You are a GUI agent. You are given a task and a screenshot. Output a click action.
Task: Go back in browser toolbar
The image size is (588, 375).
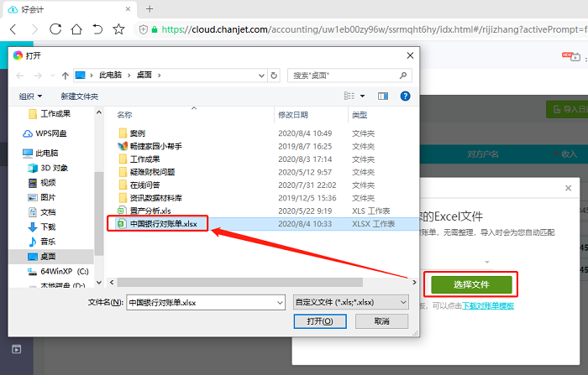tap(13, 29)
